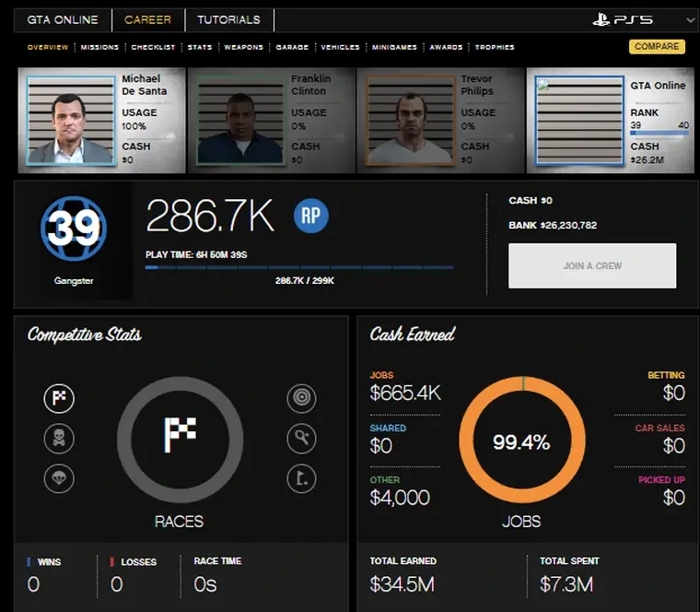Click the Cash Earned heading

(413, 334)
